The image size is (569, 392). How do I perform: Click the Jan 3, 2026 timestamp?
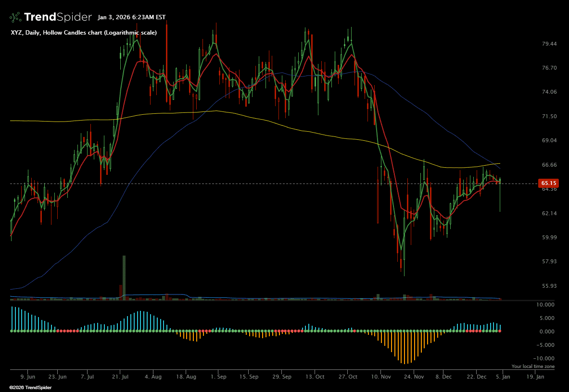[131, 17]
